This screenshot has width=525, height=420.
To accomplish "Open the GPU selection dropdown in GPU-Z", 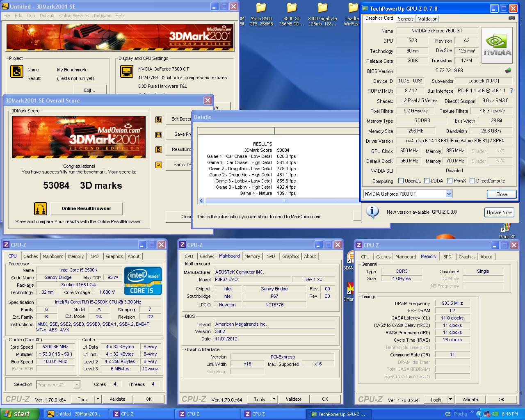I will (449, 194).
